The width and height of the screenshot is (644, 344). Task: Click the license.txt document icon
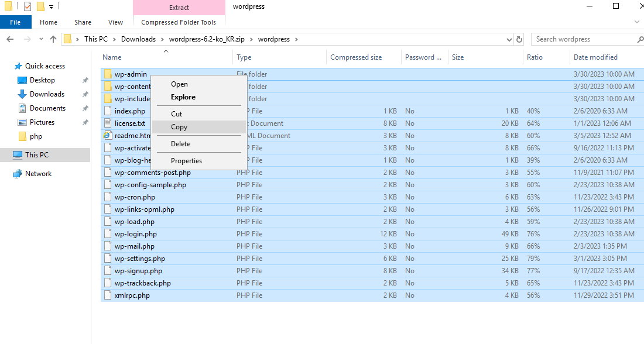pos(108,123)
